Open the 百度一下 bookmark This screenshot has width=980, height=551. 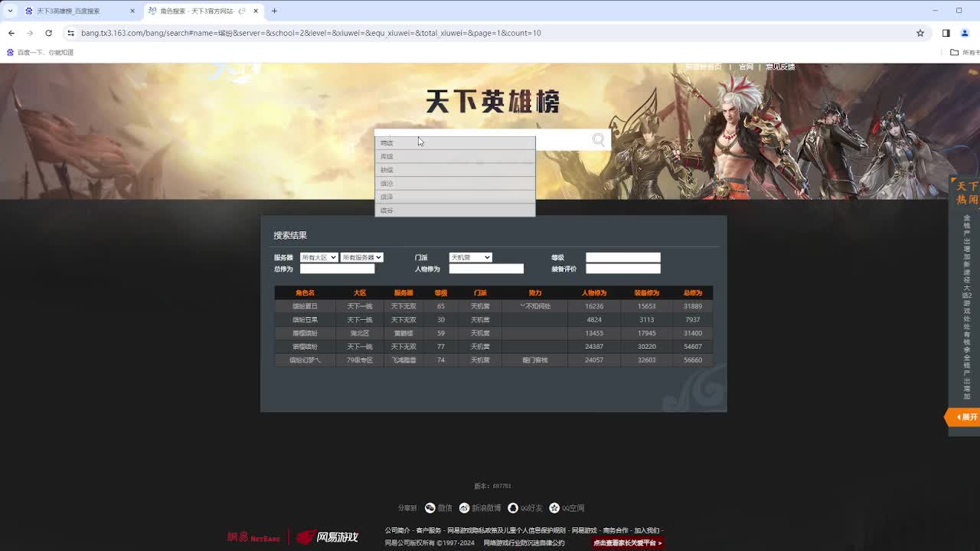41,53
